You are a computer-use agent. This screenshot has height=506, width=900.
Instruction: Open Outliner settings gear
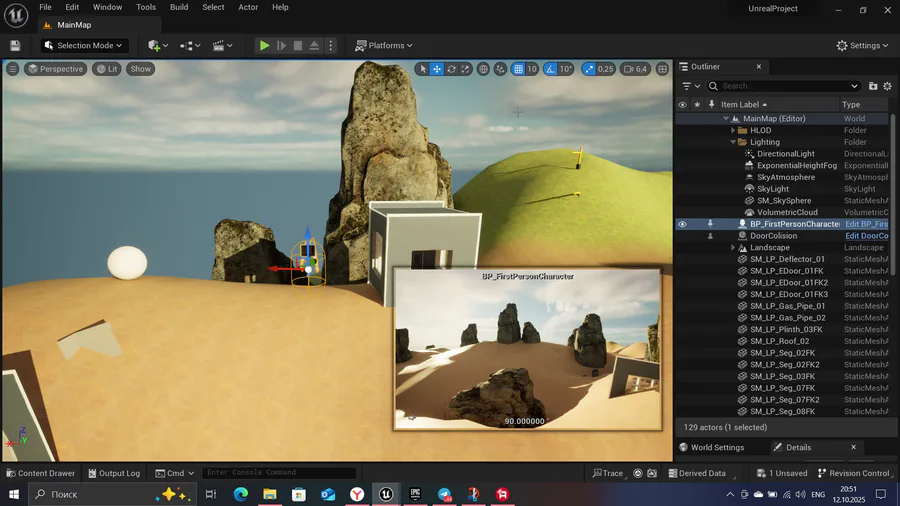coord(887,86)
